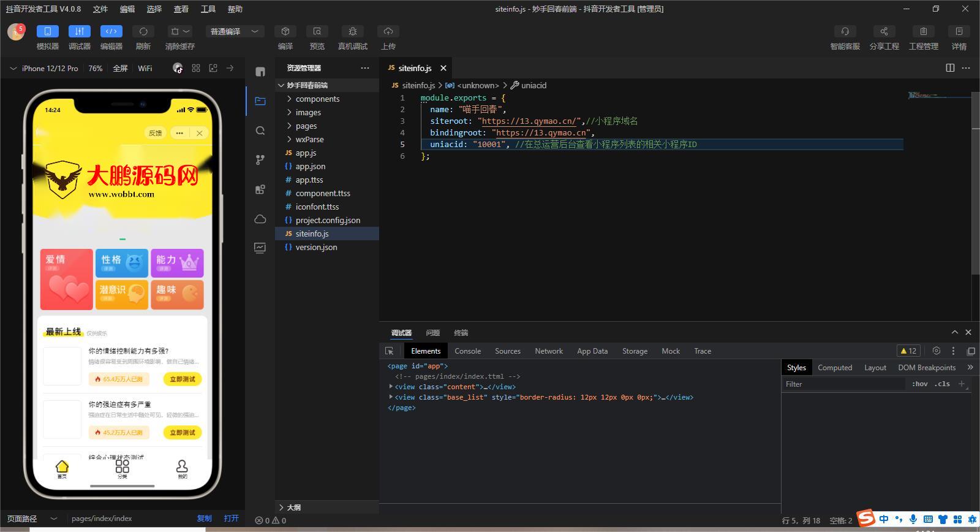The height and width of the screenshot is (532, 980).
Task: Toggle the editor panel button
Action: click(x=111, y=31)
